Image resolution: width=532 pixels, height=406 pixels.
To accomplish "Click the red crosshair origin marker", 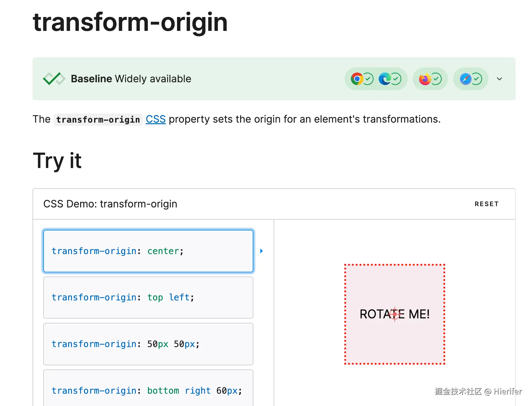I will (x=394, y=314).
